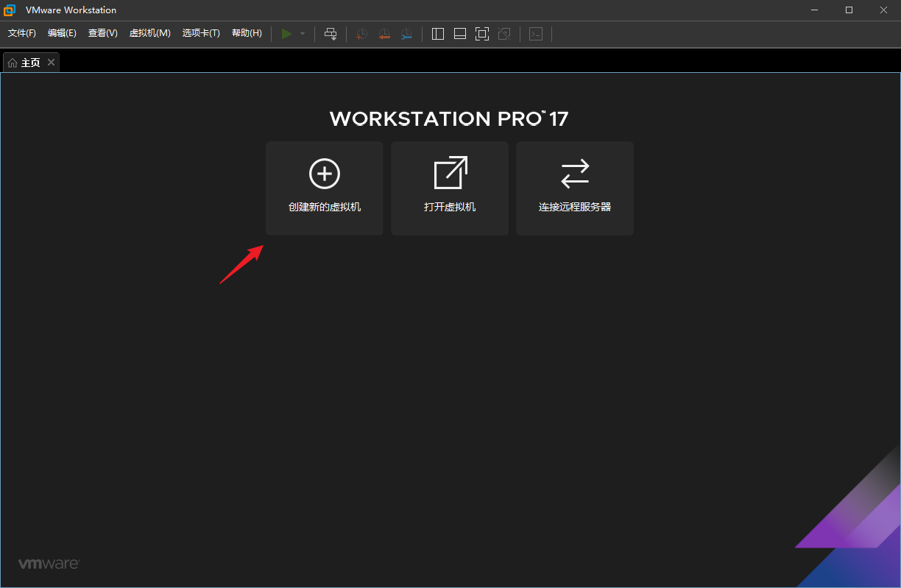
Task: Open the 虚拟机(M) menu
Action: pos(149,33)
